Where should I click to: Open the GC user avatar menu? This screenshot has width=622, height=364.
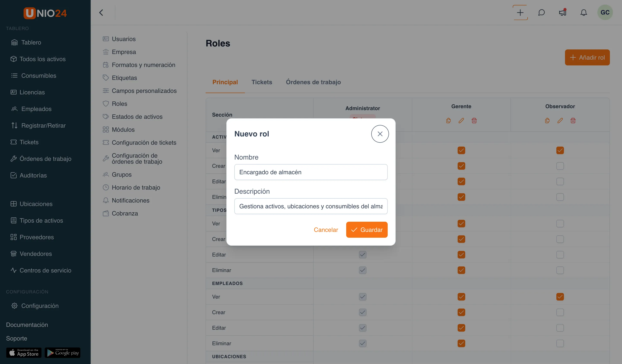tap(605, 12)
